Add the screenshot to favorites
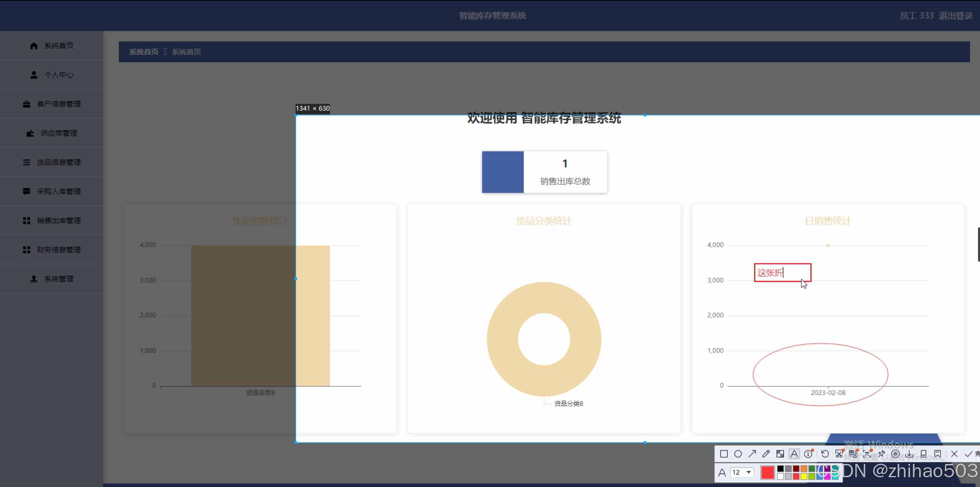 click(938, 454)
